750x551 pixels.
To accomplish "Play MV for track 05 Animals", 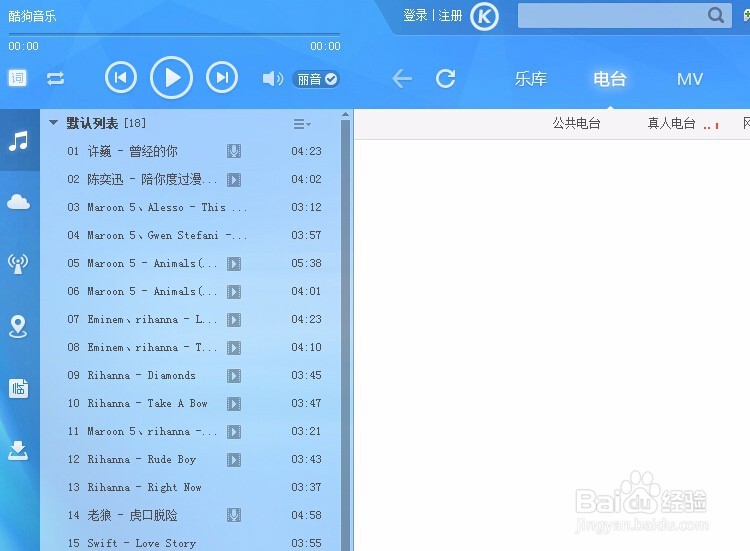I will click(x=234, y=264).
